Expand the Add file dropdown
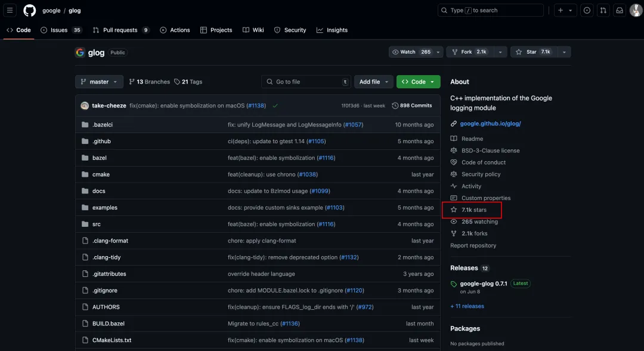644x351 pixels. coord(373,82)
